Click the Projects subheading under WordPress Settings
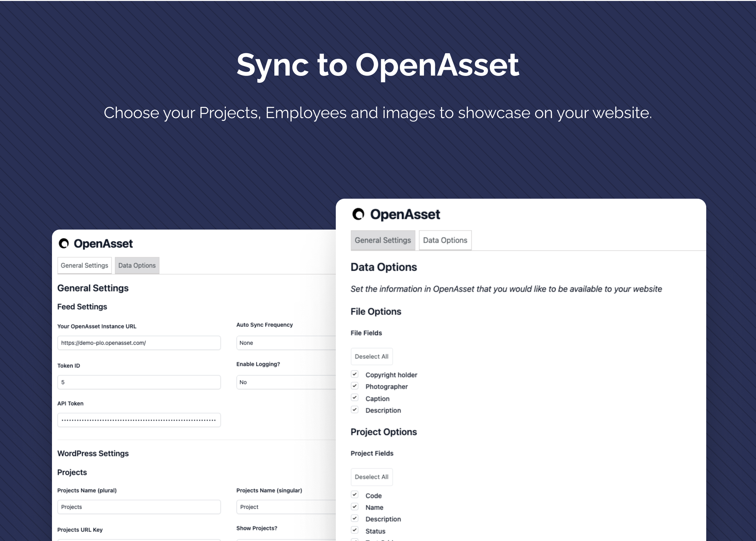 pos(72,472)
